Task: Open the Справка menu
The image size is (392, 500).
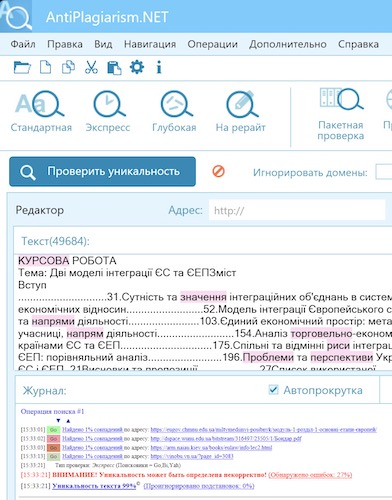Action: coord(358,44)
